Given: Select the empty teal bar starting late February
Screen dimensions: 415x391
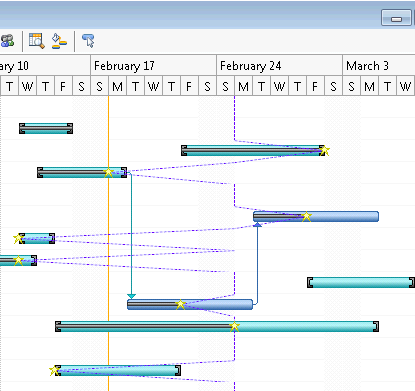Looking at the screenshot, I should (x=361, y=282).
